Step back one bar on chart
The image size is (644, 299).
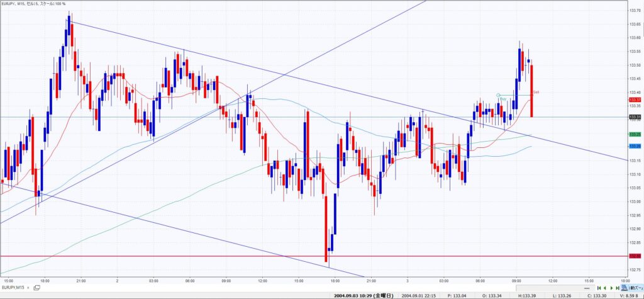click(604, 288)
